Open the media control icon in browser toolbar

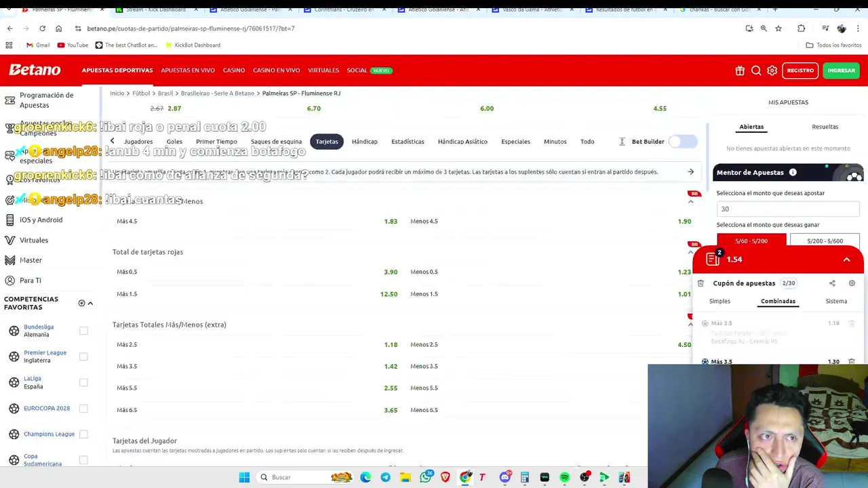825,28
